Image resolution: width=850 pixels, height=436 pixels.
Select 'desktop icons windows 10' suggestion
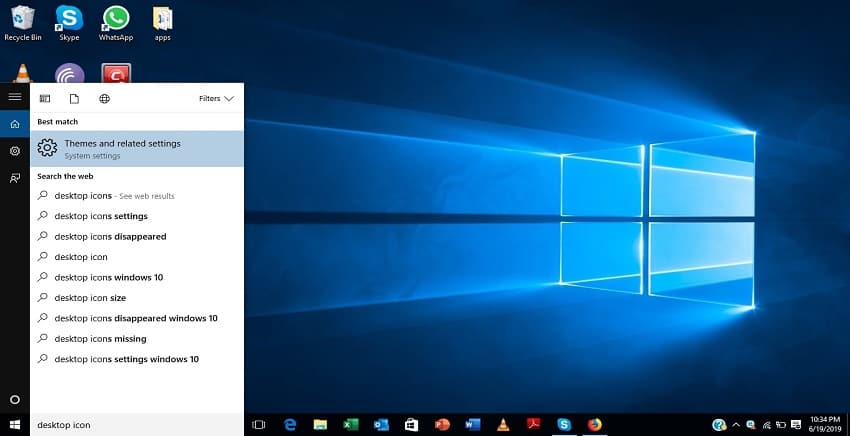coord(137,277)
